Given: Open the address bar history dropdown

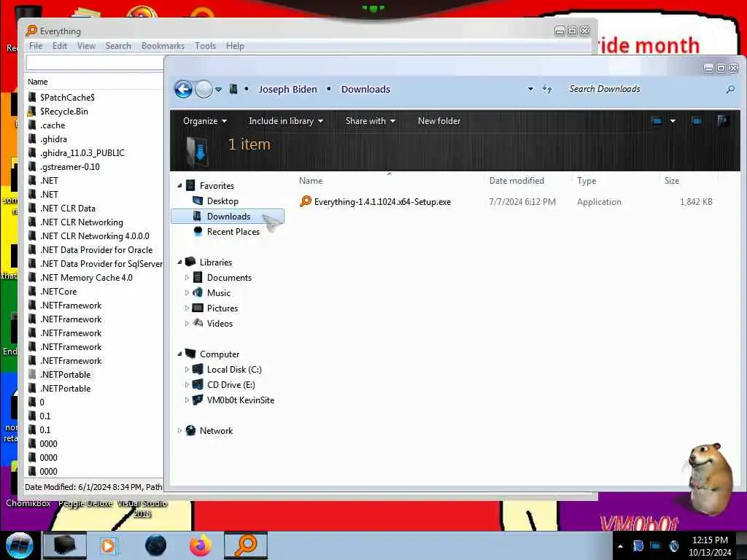Looking at the screenshot, I should tap(530, 89).
